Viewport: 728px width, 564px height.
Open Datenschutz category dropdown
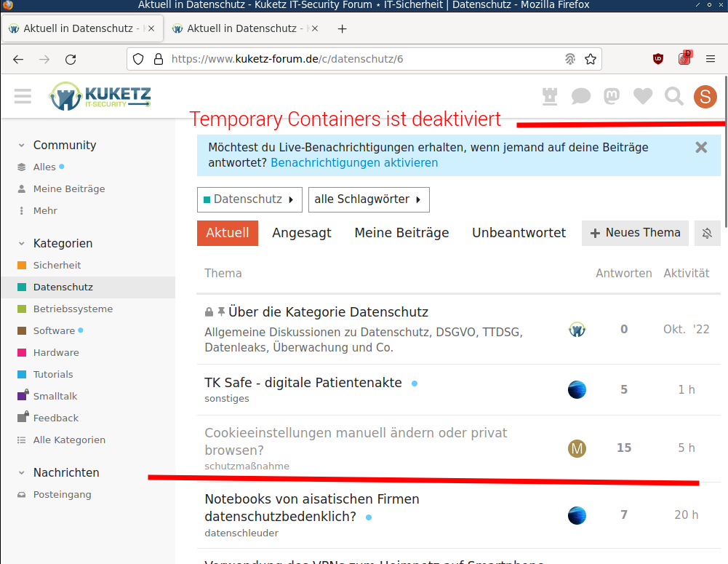point(249,199)
